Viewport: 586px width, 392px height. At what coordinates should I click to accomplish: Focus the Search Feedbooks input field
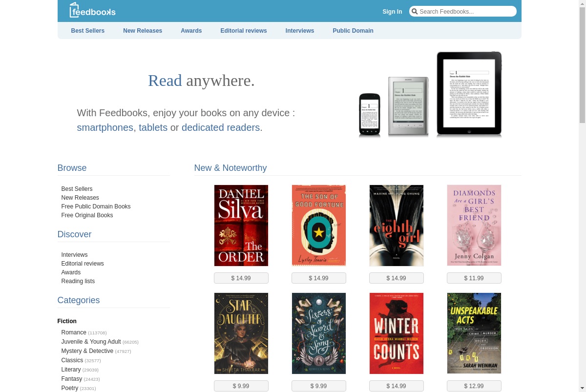click(463, 11)
